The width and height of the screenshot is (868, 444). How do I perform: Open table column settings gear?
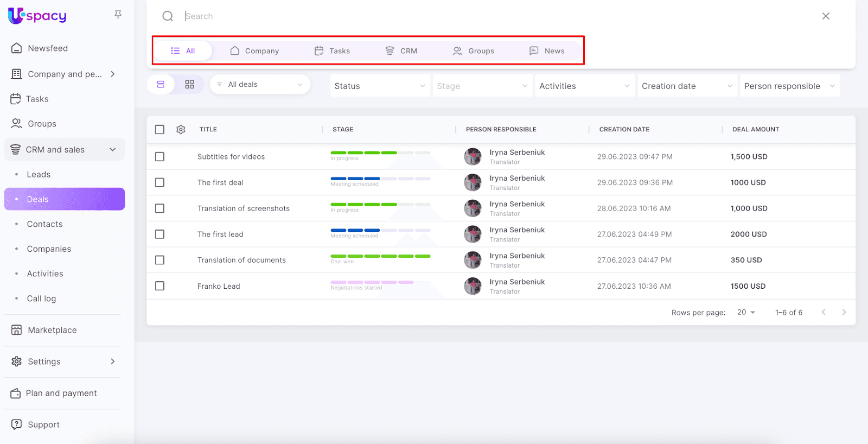pyautogui.click(x=181, y=130)
